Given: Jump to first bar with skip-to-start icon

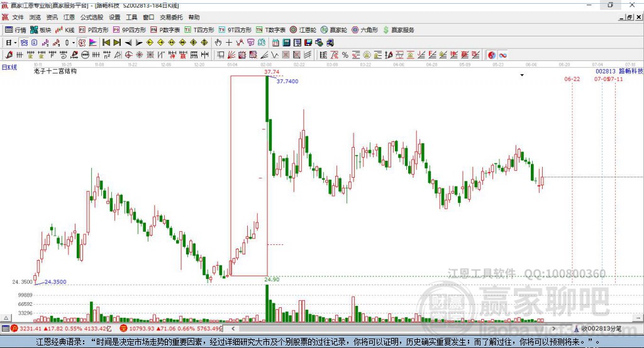Looking at the screenshot, I should click(x=106, y=43).
